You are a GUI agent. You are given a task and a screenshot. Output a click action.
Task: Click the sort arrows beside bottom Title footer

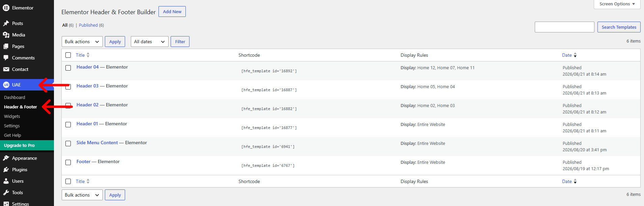tap(88, 181)
